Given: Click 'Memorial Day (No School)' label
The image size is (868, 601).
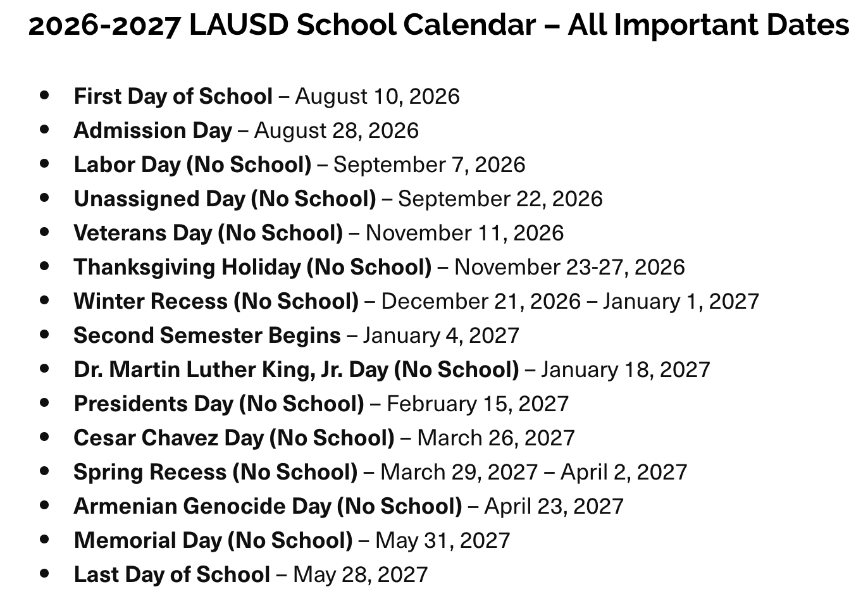Looking at the screenshot, I should [x=213, y=540].
